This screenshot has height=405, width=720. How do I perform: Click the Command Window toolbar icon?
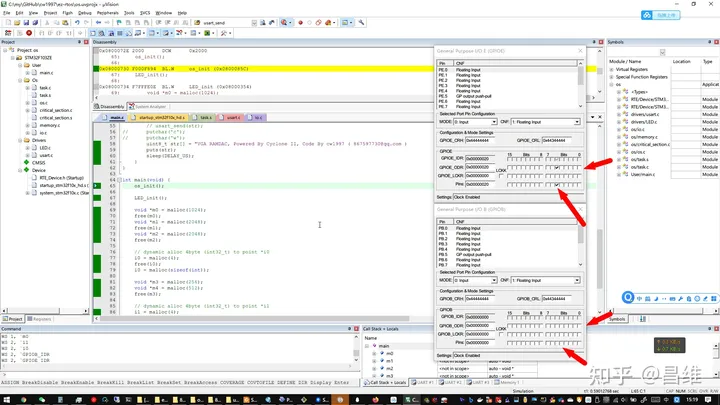click(x=93, y=33)
